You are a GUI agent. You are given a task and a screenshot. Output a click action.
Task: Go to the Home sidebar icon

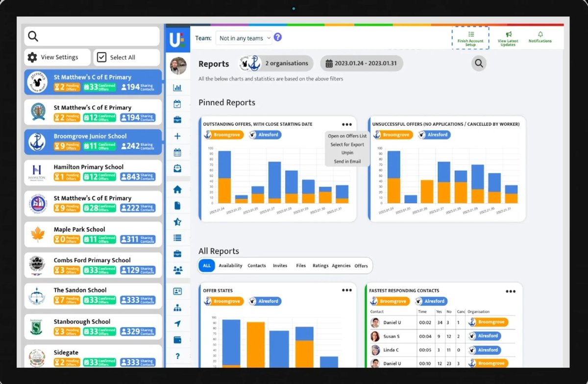(x=177, y=189)
